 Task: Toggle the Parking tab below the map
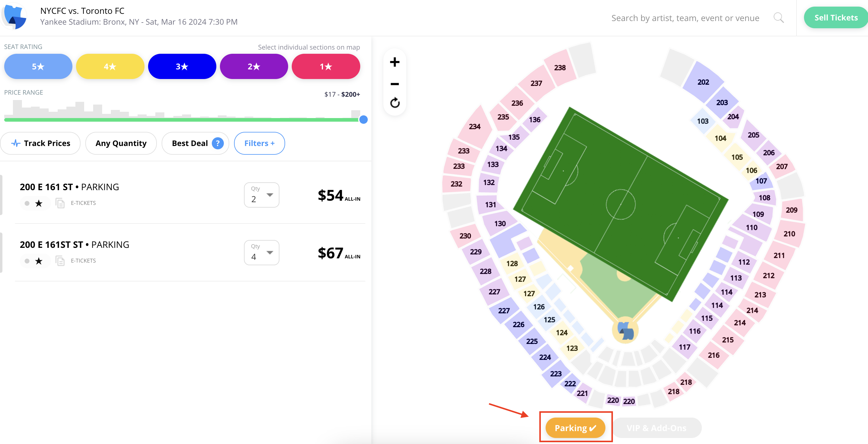click(x=575, y=428)
